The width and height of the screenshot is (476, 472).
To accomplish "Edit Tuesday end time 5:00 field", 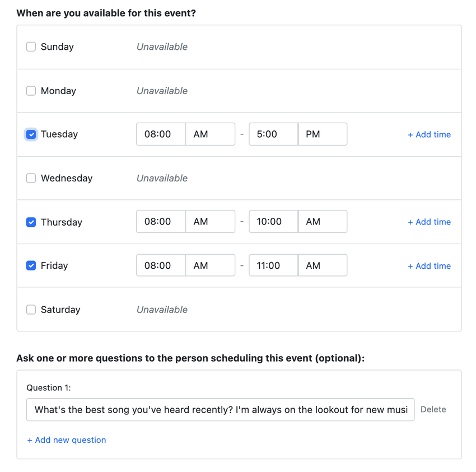I will 273,134.
